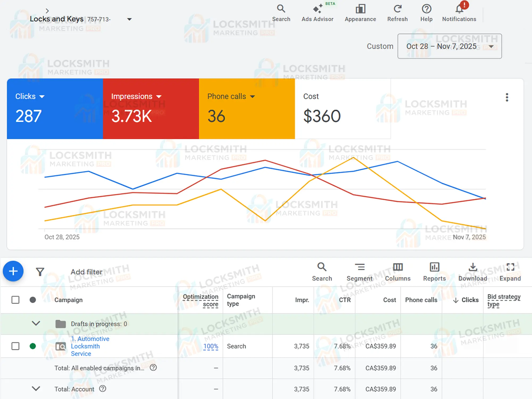Click the 100% optimization score link
The width and height of the screenshot is (532, 399).
tap(211, 346)
